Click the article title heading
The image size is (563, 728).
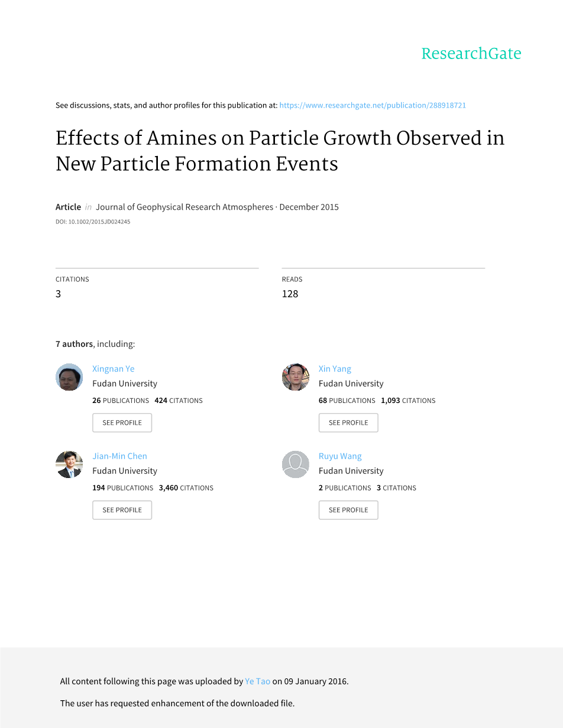[x=280, y=150]
